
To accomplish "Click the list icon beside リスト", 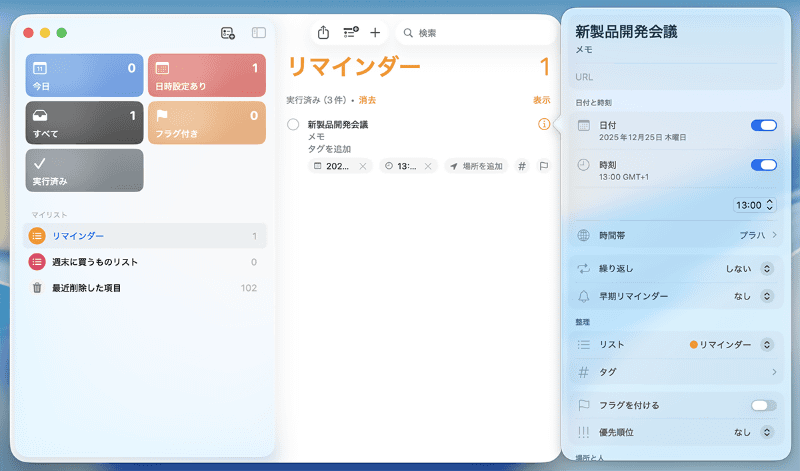I will [584, 345].
